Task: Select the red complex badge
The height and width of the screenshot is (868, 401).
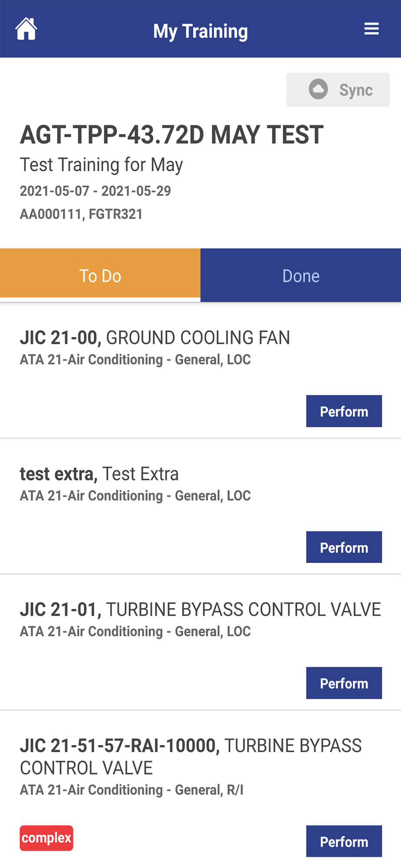Action: pos(46,838)
